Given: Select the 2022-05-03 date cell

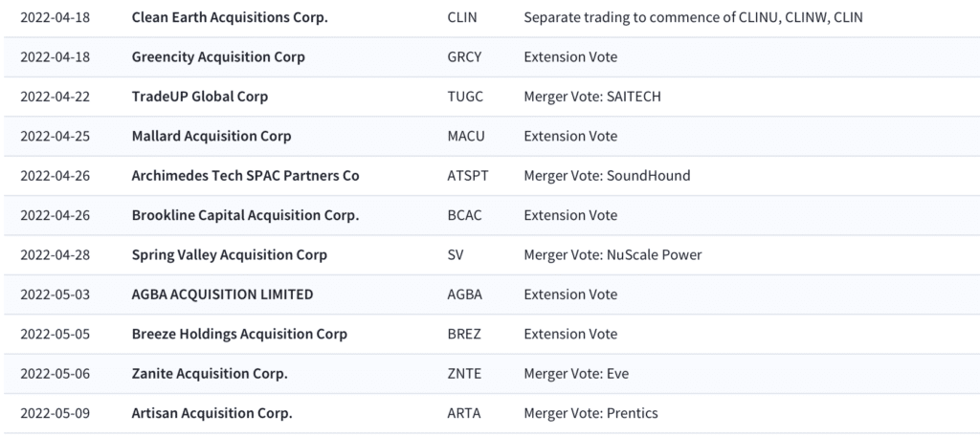Looking at the screenshot, I should coord(55,294).
